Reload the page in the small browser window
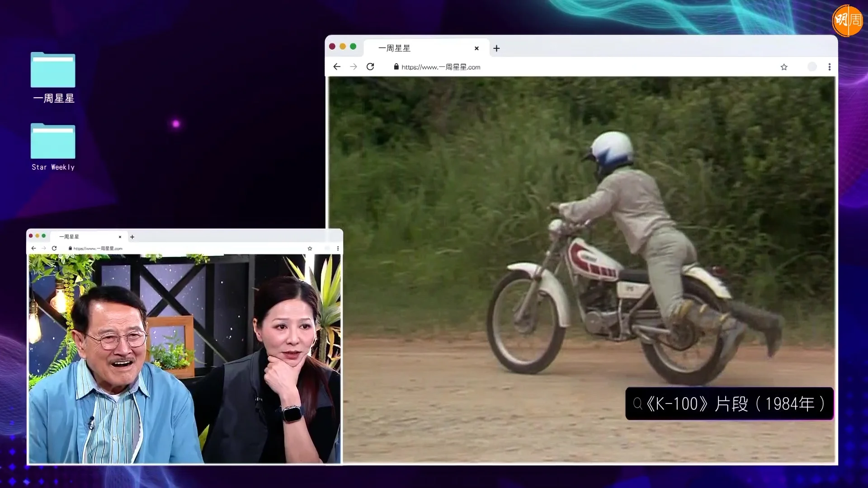 coord(54,248)
